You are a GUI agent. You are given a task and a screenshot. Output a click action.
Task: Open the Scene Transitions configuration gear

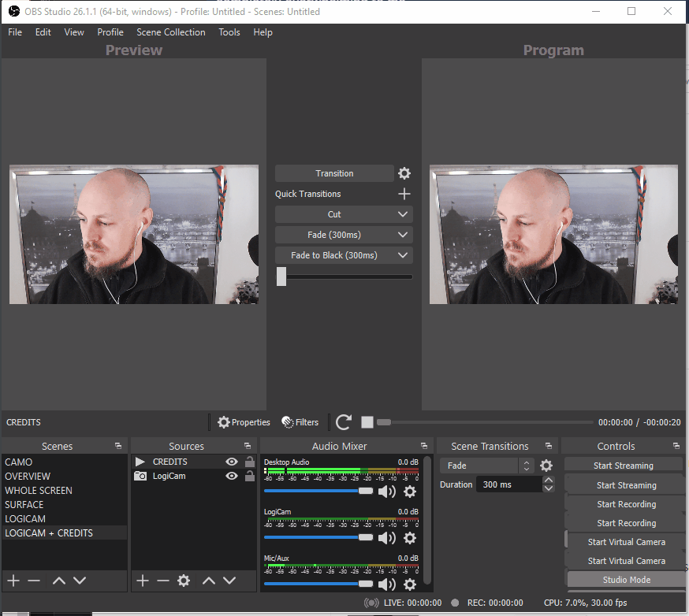click(546, 466)
